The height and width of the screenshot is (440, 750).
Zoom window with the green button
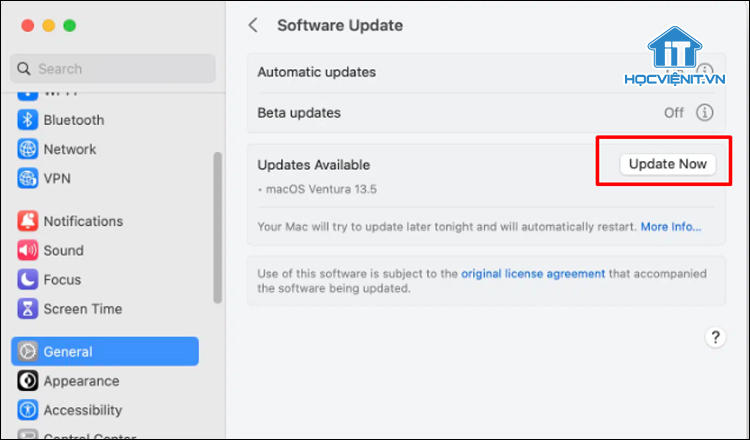(70, 25)
